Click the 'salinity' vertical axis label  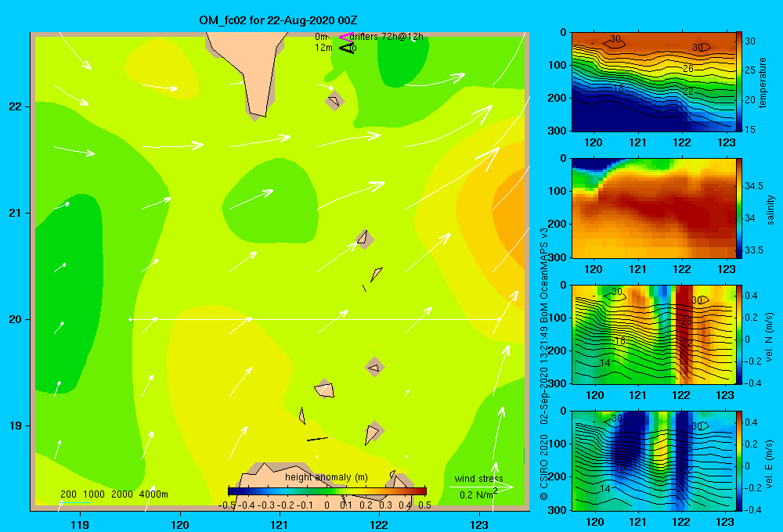[x=770, y=210]
